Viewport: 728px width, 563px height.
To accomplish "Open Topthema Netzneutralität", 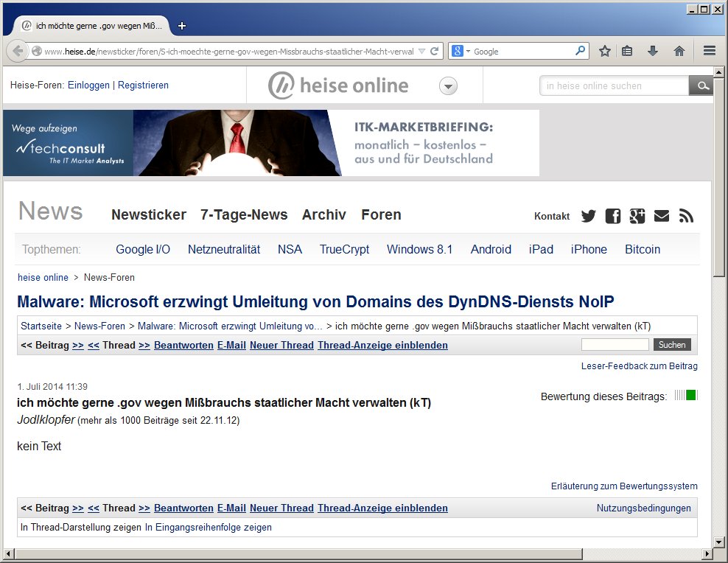I will [x=224, y=249].
